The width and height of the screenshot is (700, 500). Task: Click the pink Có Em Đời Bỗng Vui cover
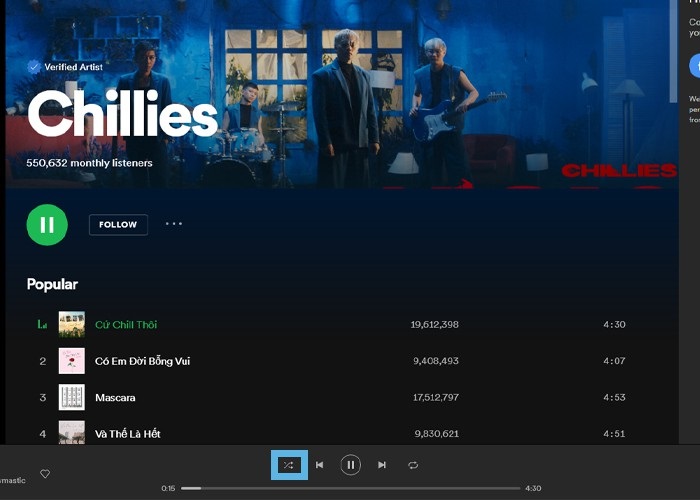pyautogui.click(x=71, y=361)
